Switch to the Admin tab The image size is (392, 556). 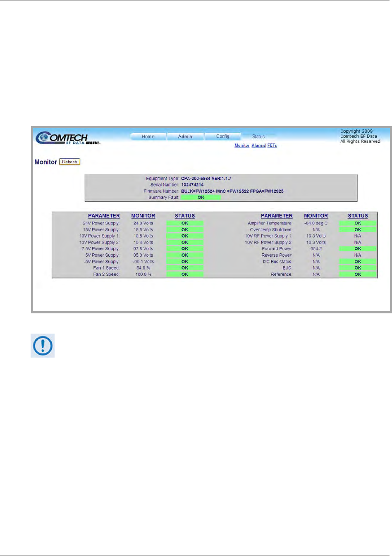point(185,136)
